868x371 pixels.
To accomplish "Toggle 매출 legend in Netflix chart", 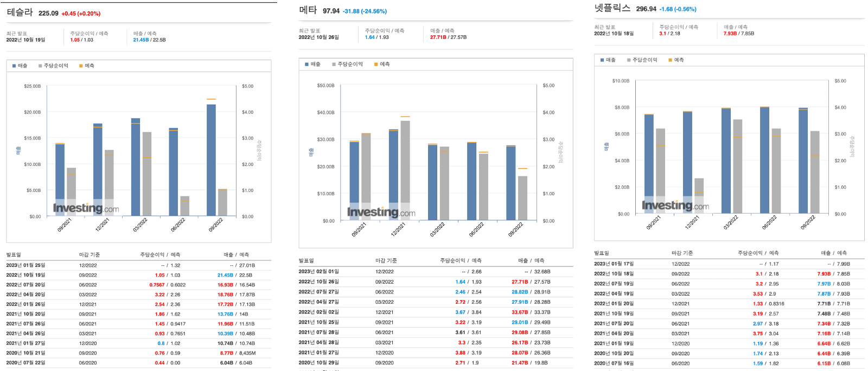I will coord(608,60).
